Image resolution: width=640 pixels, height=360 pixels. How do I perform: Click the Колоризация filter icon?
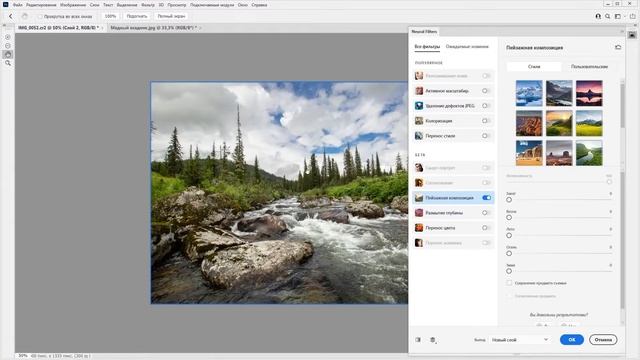click(419, 121)
